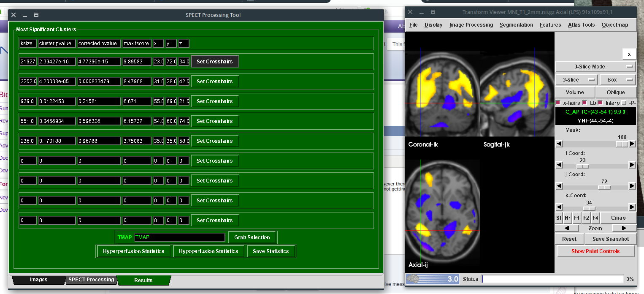
Task: Click the F1 button
Action: (x=577, y=218)
